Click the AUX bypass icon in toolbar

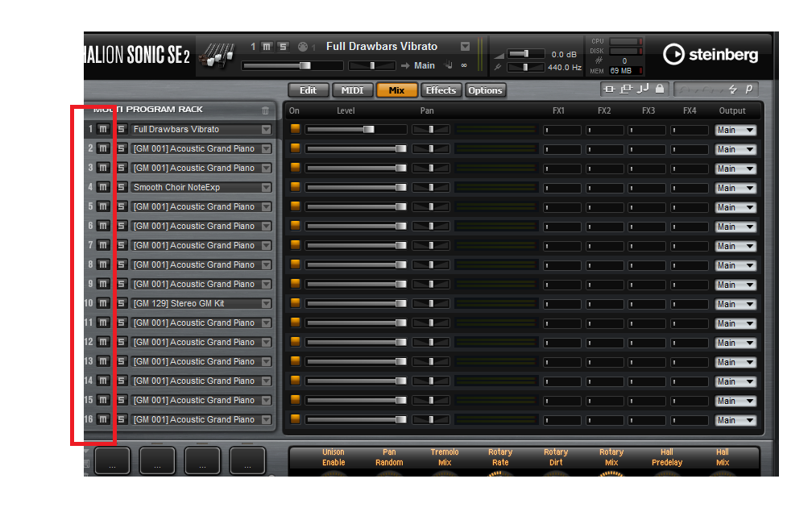626,90
